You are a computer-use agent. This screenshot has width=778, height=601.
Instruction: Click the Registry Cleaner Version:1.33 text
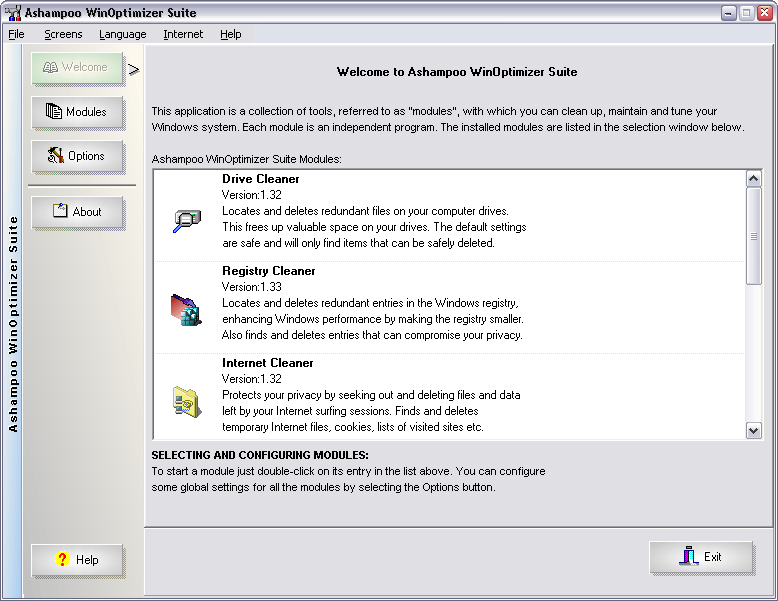252,287
